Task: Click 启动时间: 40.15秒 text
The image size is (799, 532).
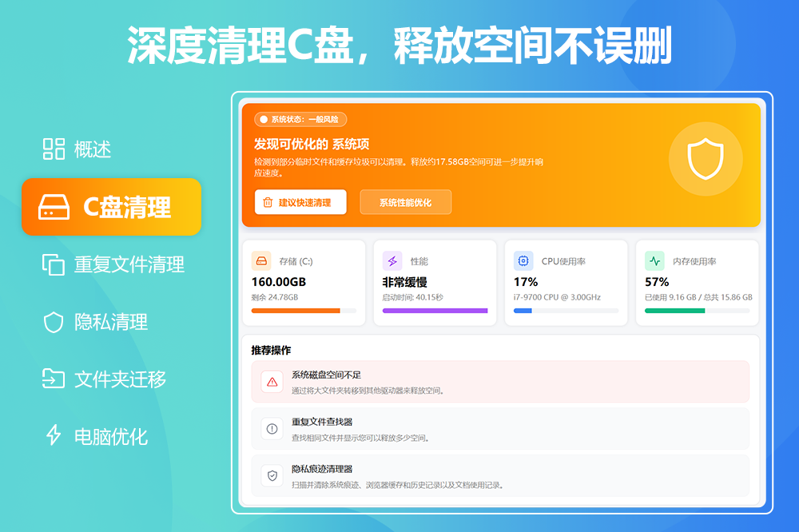Action: click(x=413, y=297)
